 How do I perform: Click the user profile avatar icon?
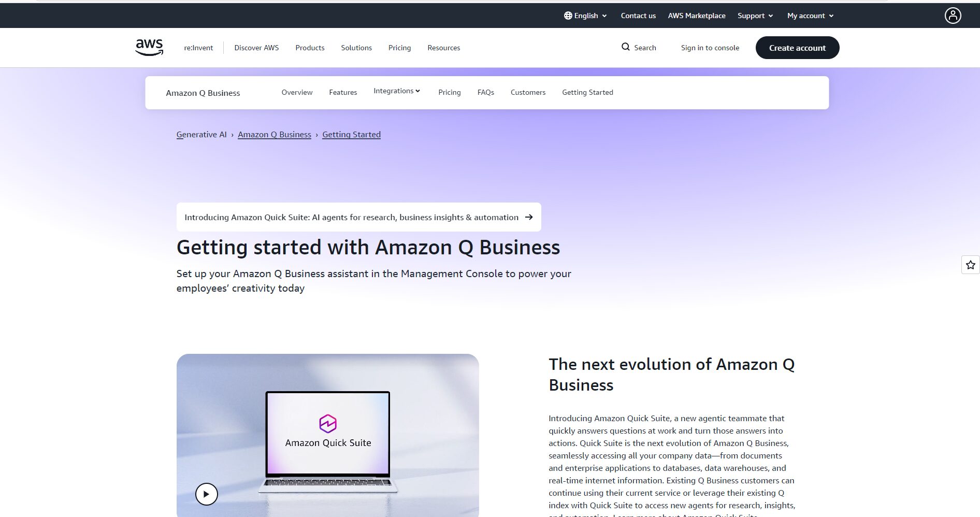click(x=953, y=16)
